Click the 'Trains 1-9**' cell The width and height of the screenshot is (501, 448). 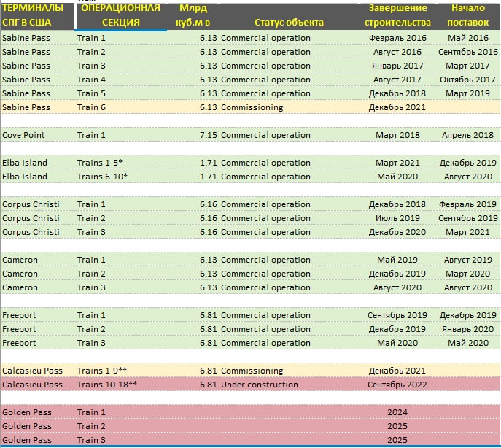pyautogui.click(x=102, y=371)
